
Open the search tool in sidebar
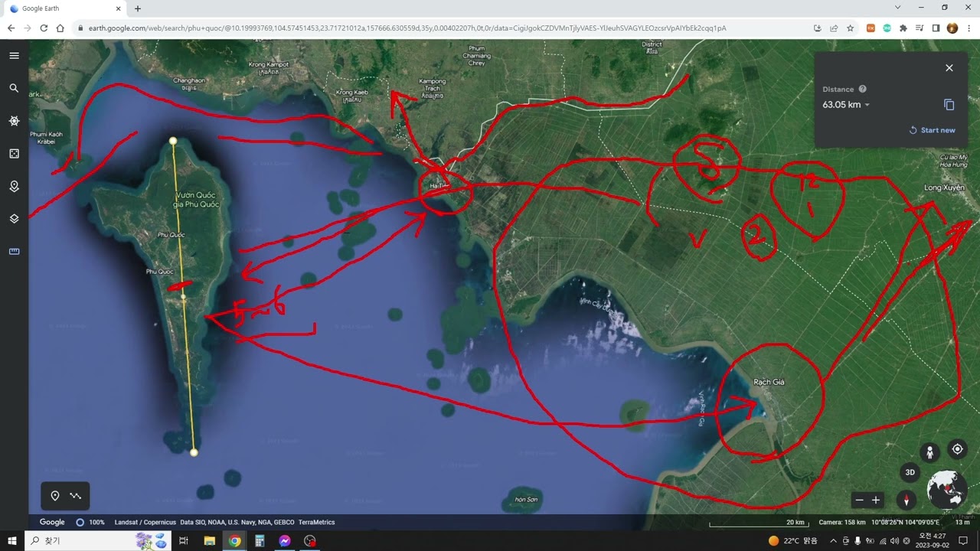tap(14, 88)
